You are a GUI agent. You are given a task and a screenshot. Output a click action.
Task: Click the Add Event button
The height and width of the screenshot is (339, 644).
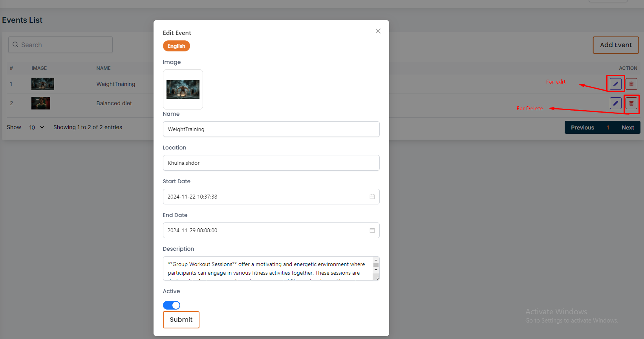click(x=615, y=45)
